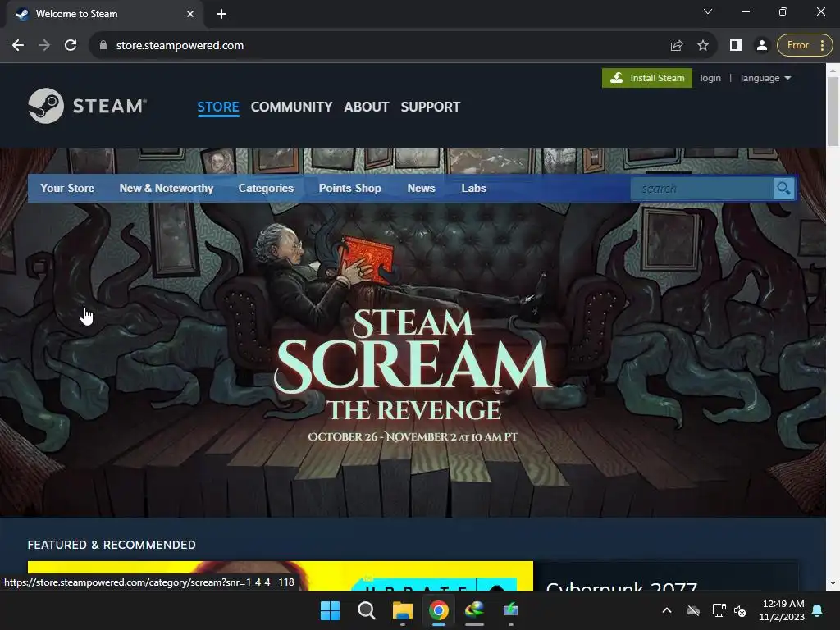This screenshot has height=630, width=840.
Task: Click the volume muted tray icon
Action: coord(740,610)
